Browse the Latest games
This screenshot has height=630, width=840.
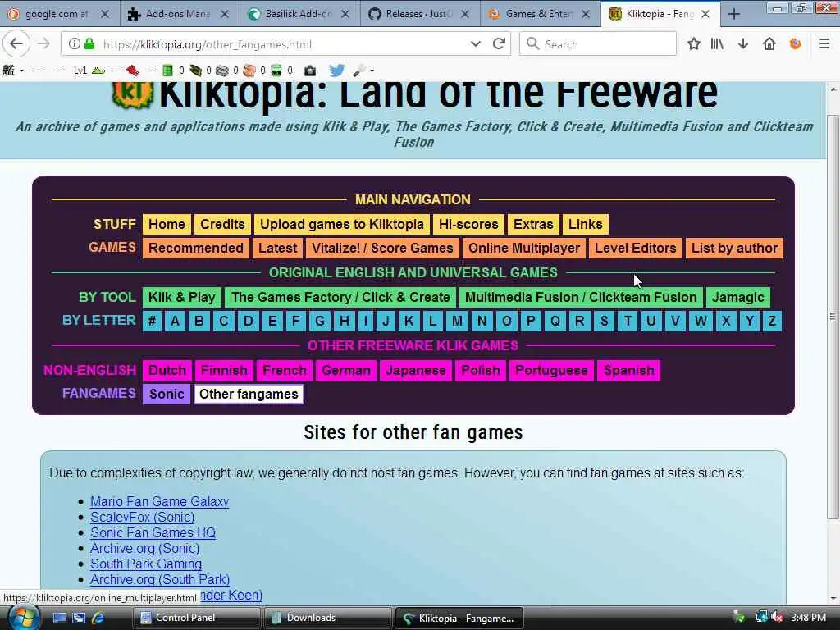(277, 248)
